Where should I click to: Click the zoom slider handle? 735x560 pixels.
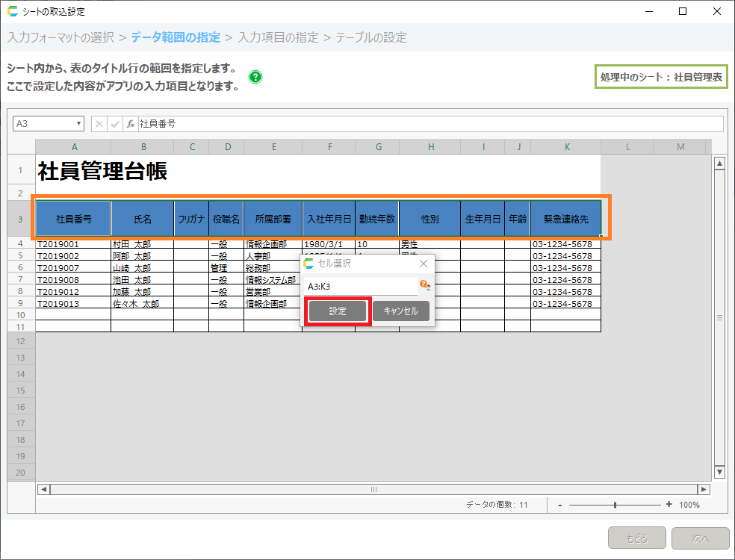tap(615, 505)
